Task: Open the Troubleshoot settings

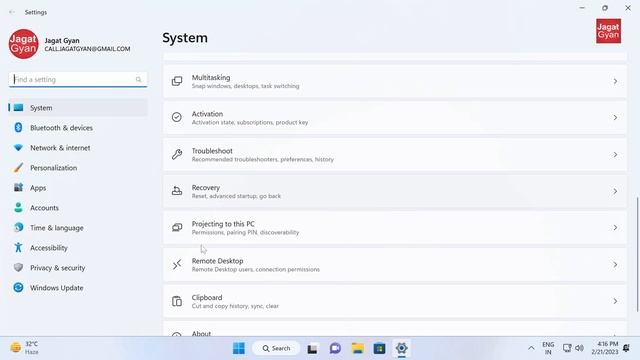Action: [395, 155]
